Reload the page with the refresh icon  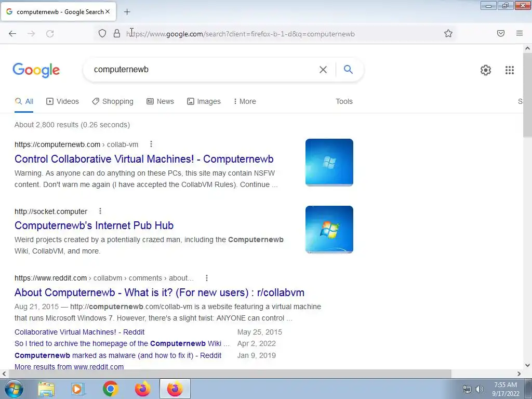point(50,34)
